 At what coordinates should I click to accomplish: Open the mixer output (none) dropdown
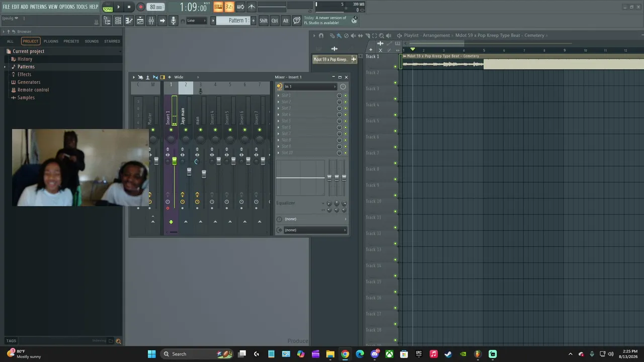(x=314, y=230)
